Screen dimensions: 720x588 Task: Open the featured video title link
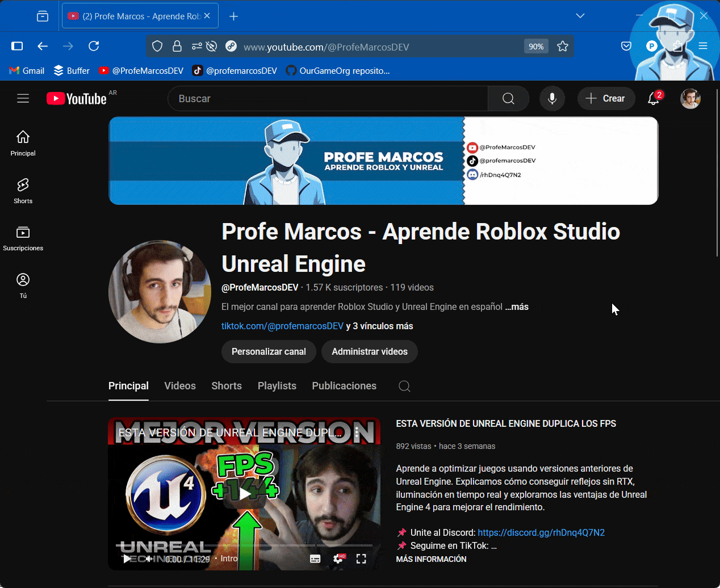click(x=506, y=424)
